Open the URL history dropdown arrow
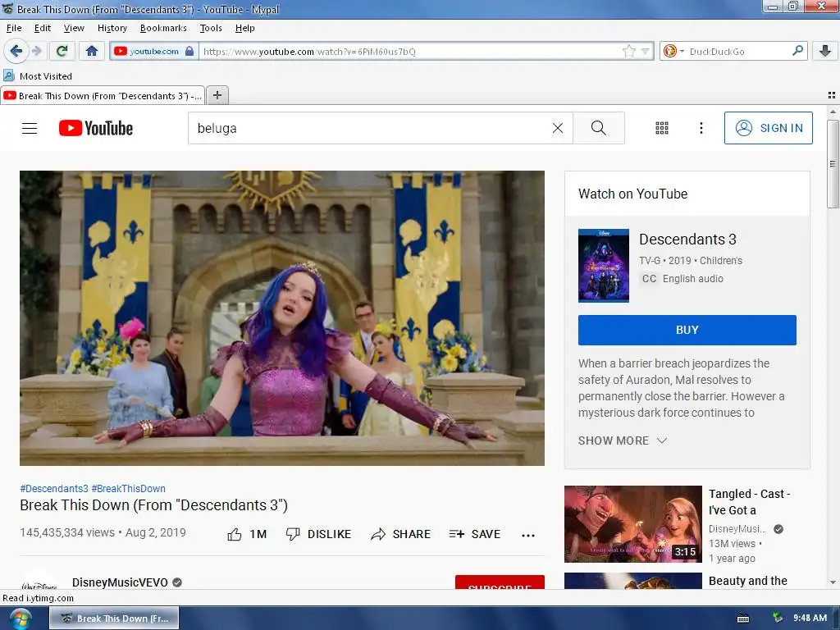 coord(645,52)
